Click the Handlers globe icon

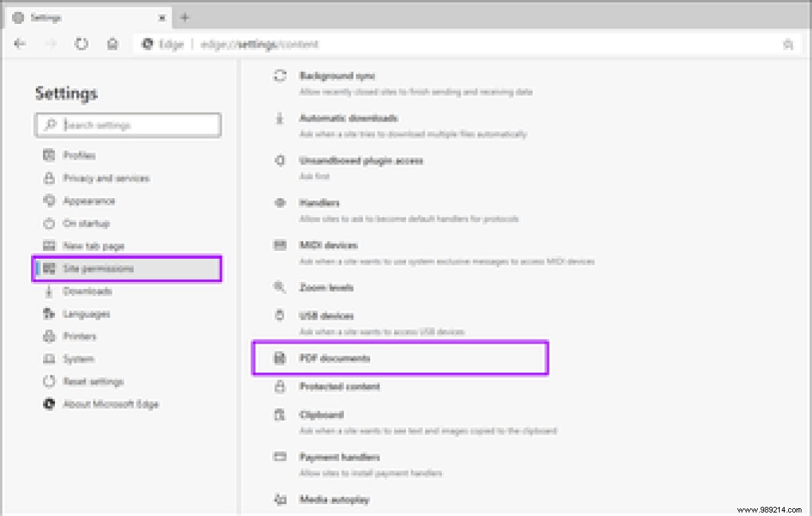point(279,202)
